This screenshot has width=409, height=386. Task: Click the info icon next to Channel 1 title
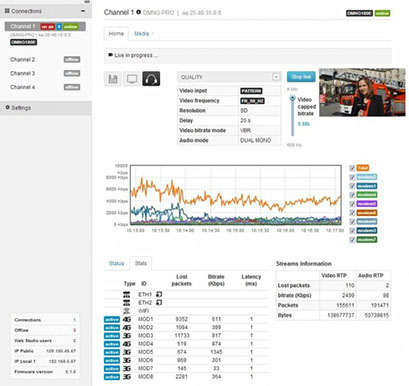139,12
